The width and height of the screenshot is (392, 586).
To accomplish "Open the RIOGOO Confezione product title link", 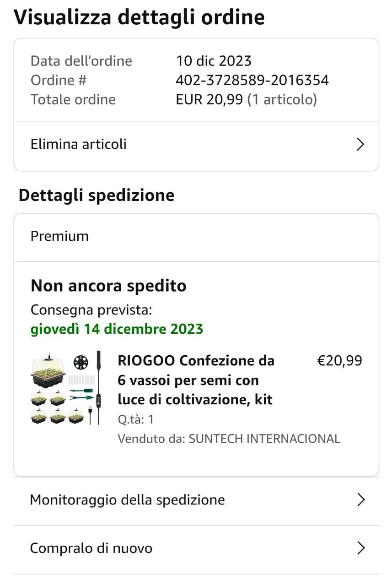I will pyautogui.click(x=196, y=380).
